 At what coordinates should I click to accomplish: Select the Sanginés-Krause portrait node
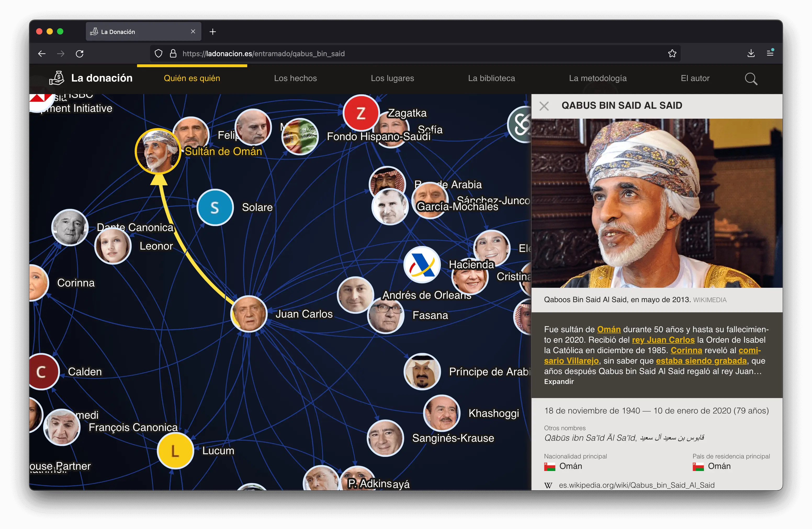click(385, 438)
